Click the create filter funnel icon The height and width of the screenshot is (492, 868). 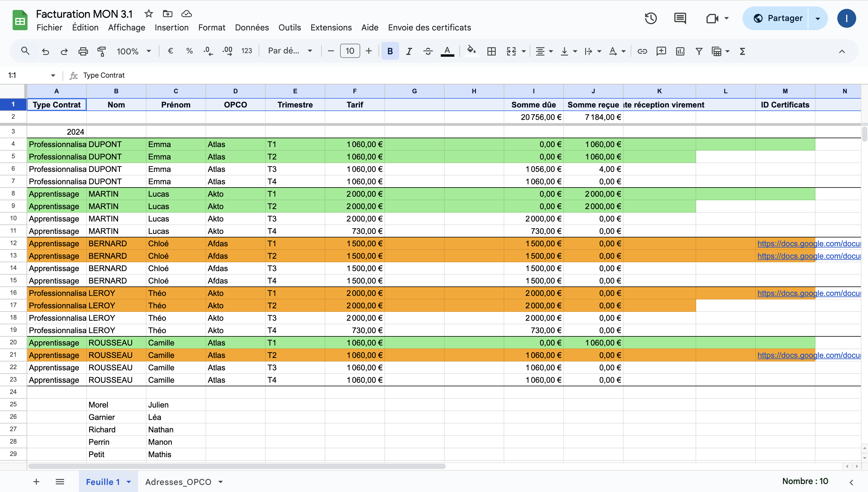coord(699,51)
